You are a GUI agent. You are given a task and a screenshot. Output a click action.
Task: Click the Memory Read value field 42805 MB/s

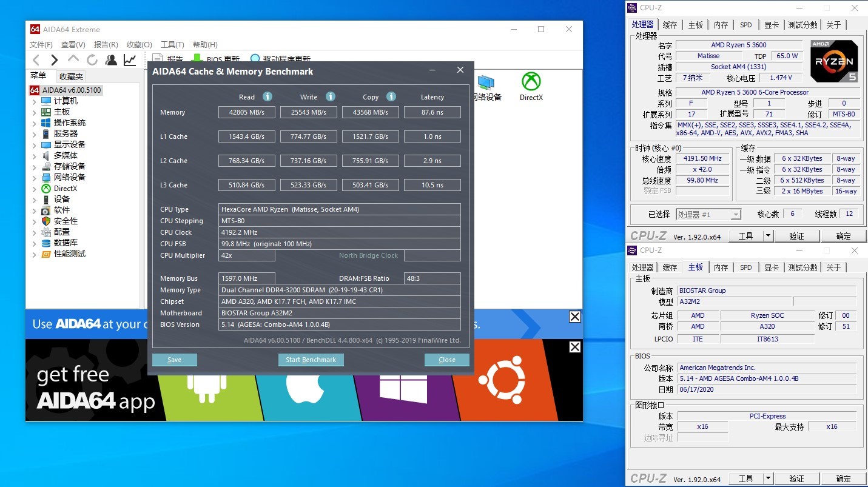(247, 112)
